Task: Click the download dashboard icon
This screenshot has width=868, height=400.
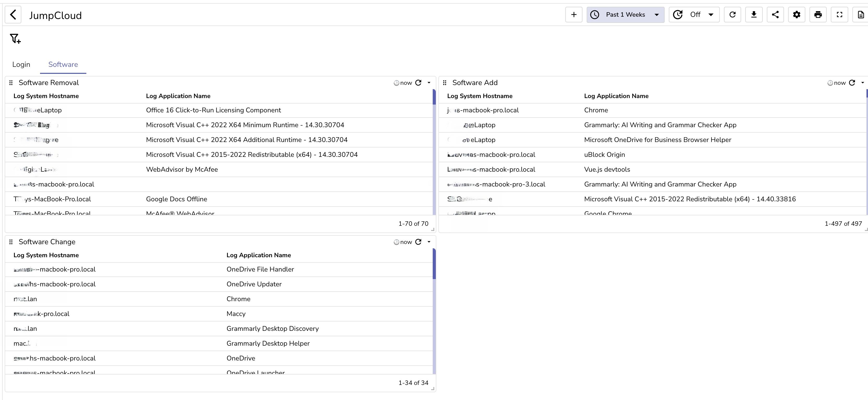Action: (x=754, y=15)
